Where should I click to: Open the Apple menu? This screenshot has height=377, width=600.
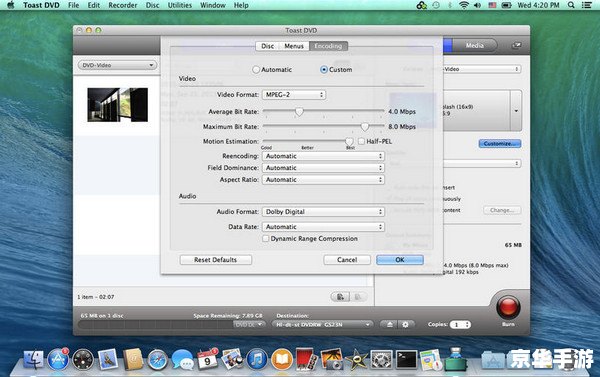coord(11,5)
